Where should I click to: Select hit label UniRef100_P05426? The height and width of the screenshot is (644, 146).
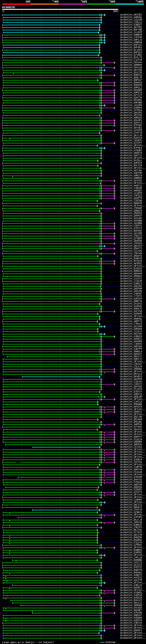[x=131, y=482]
